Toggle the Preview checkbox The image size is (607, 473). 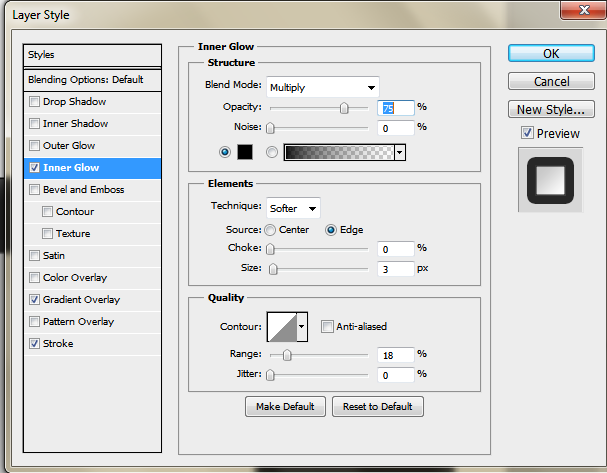click(x=527, y=133)
